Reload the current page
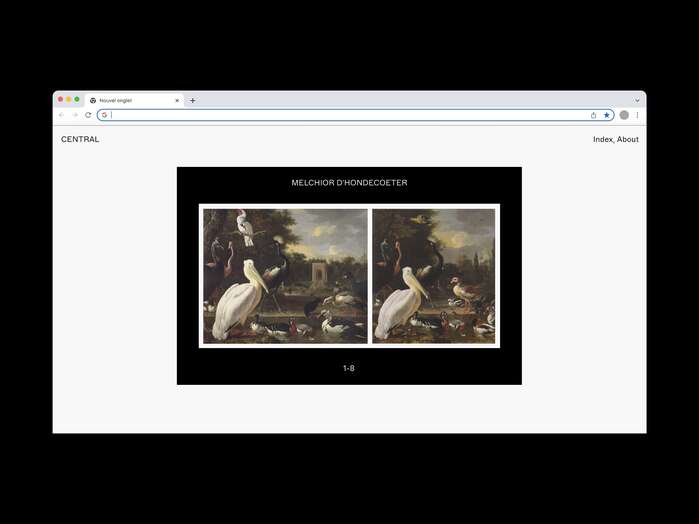Viewport: 699px width, 524px height. coord(88,115)
